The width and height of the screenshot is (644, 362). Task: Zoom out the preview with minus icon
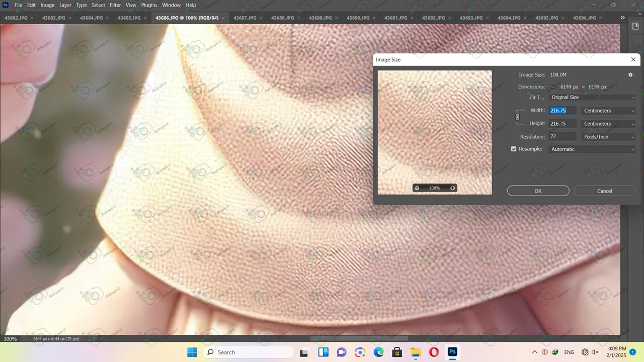pyautogui.click(x=417, y=188)
